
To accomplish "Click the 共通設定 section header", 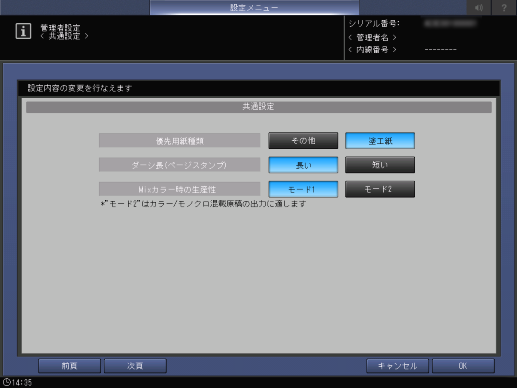I will [259, 107].
